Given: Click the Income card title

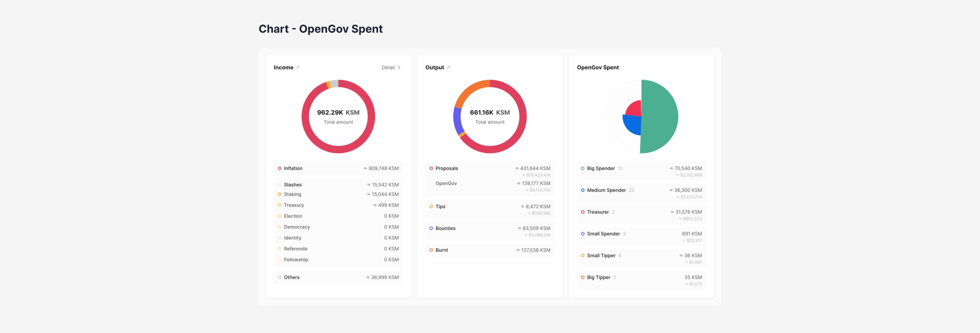Looking at the screenshot, I should point(283,67).
